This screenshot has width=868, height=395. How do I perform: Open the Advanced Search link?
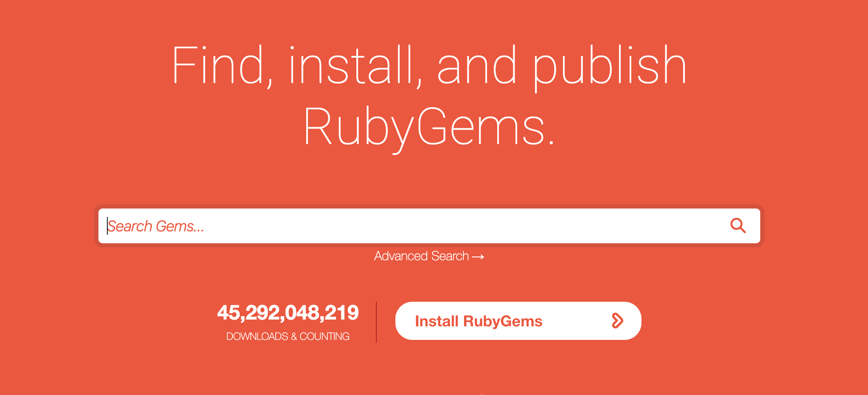click(429, 256)
